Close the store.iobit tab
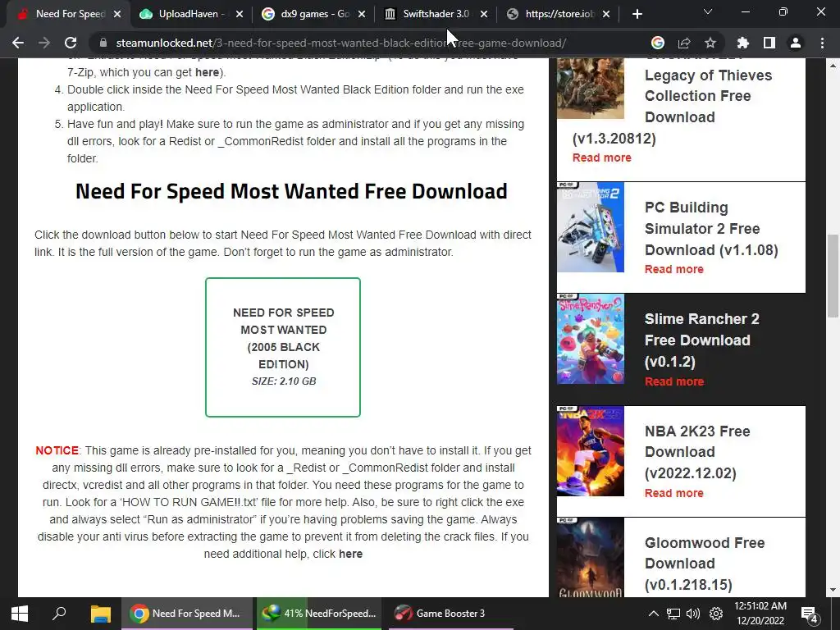This screenshot has height=630, width=840. [x=606, y=14]
